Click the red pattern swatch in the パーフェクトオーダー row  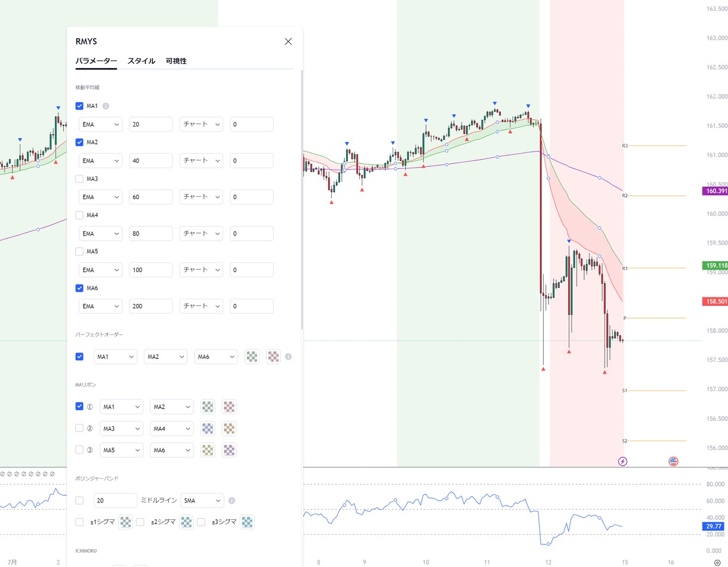[x=273, y=356]
